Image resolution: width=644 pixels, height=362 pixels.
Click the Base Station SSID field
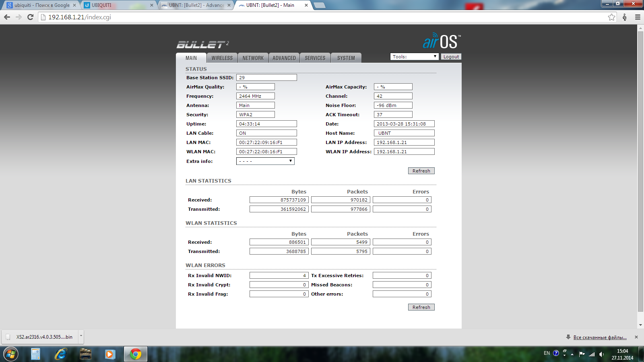(266, 78)
